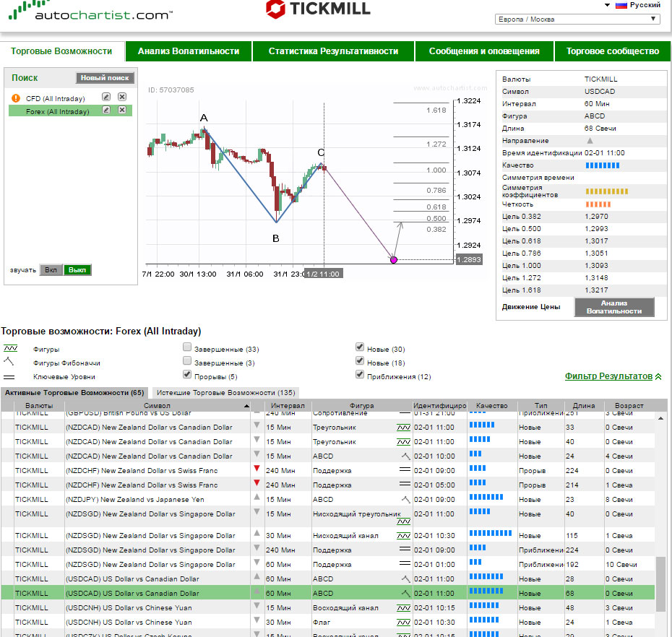Switch to Анализ Волатильности tab

click(189, 51)
